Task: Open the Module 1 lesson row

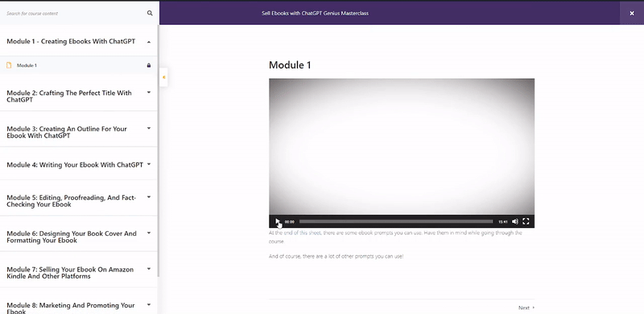Action: coord(78,65)
